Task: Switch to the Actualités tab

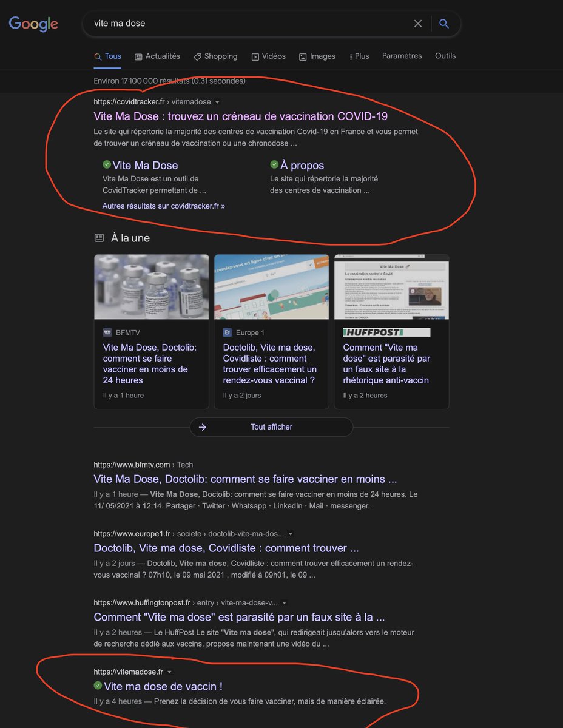Action: click(x=158, y=56)
